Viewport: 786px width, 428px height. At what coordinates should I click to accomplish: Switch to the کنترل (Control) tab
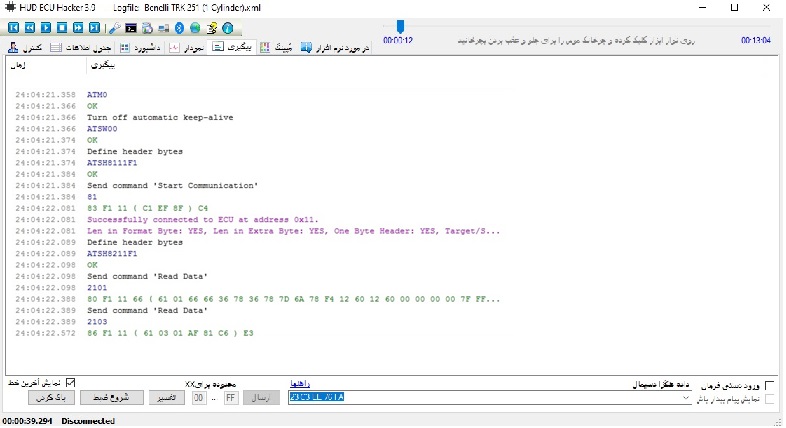point(25,48)
